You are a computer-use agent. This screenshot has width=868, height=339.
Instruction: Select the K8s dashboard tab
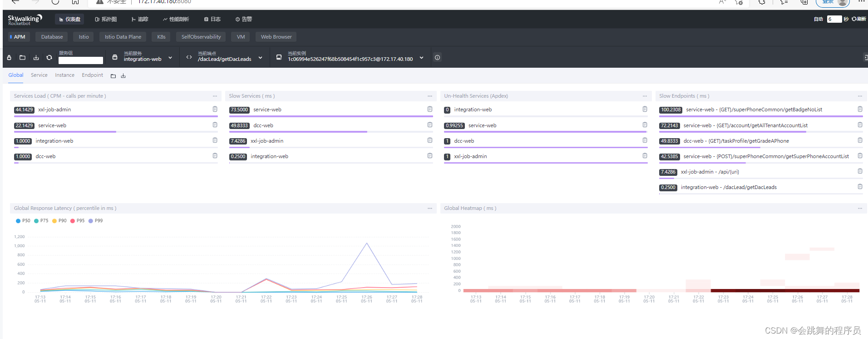pos(161,37)
